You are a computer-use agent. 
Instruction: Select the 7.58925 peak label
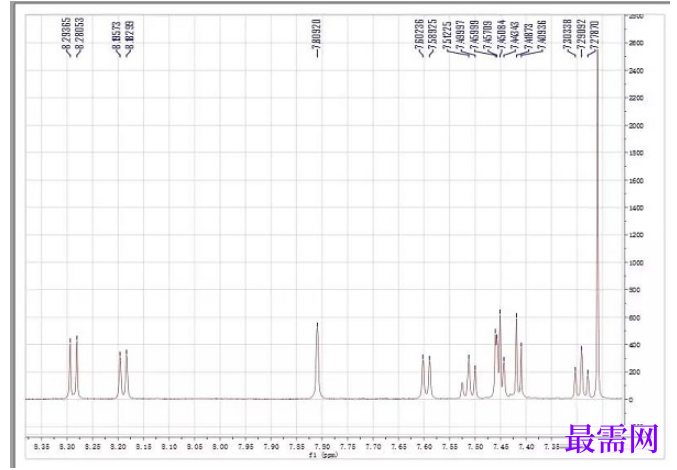433,35
